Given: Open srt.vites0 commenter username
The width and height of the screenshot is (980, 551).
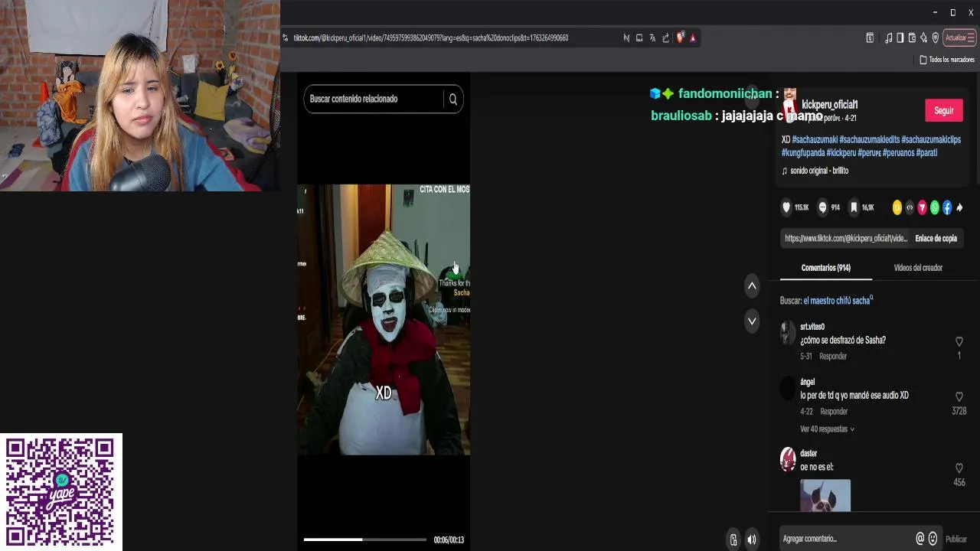Looking at the screenshot, I should click(812, 327).
